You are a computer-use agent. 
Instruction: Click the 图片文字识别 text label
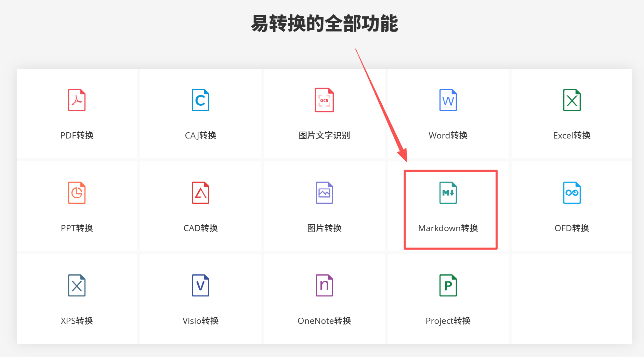coord(324,135)
